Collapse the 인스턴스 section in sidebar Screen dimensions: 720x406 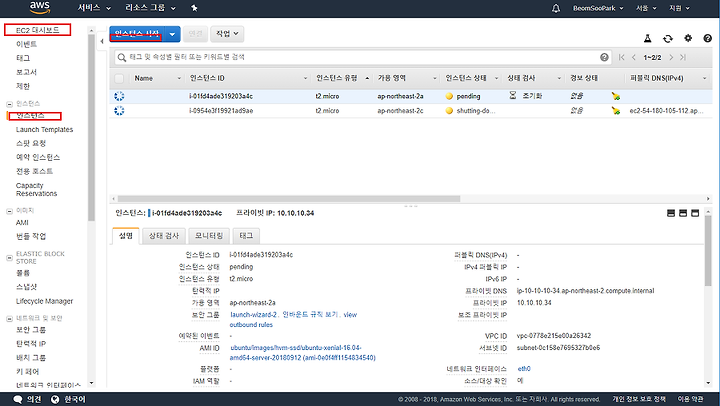click(9, 104)
